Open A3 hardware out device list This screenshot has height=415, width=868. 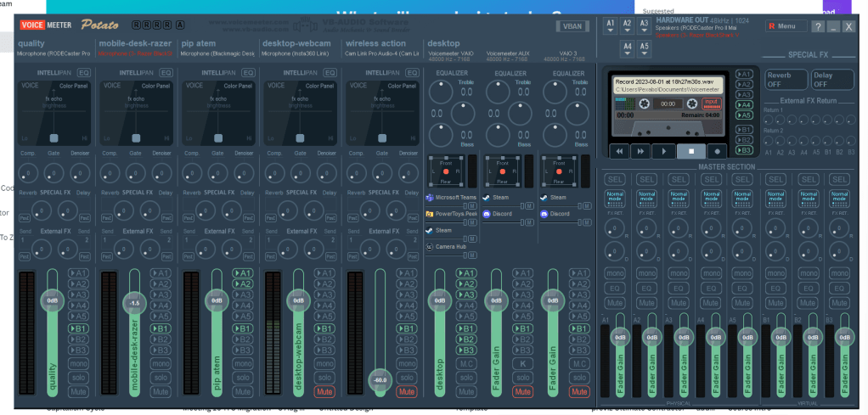pos(644,26)
